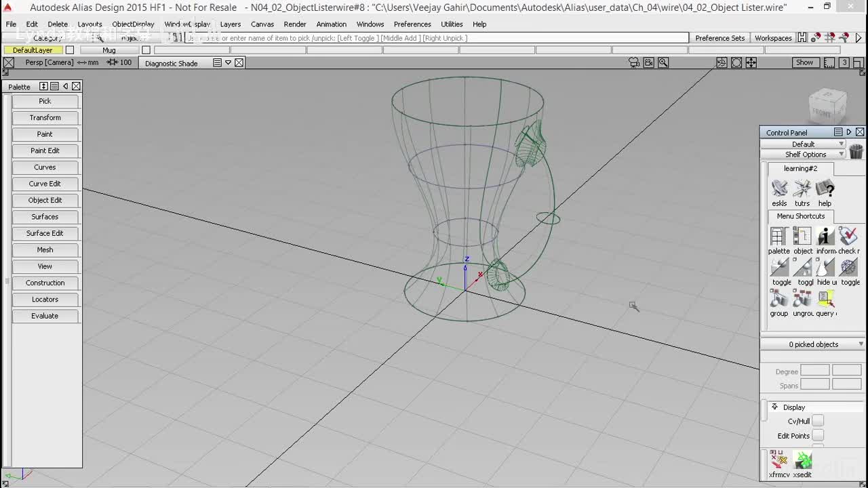Screen dimensions: 868x488
Task: Click the Spans value field
Action: coord(815,384)
